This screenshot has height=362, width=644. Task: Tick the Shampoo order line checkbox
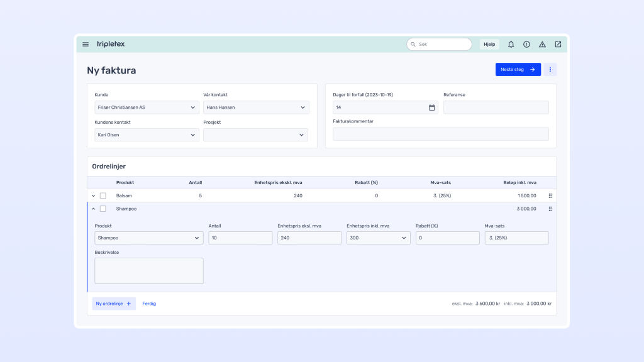103,209
